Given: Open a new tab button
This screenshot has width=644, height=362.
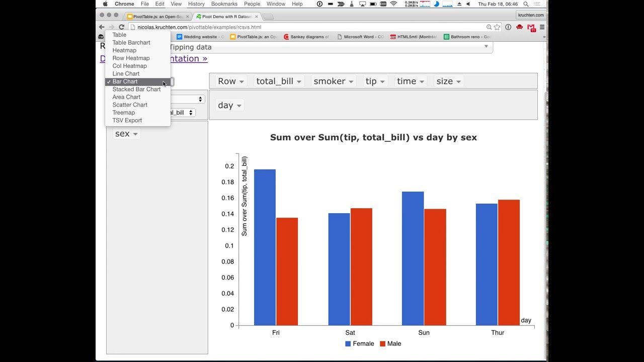Looking at the screenshot, I should (x=268, y=17).
